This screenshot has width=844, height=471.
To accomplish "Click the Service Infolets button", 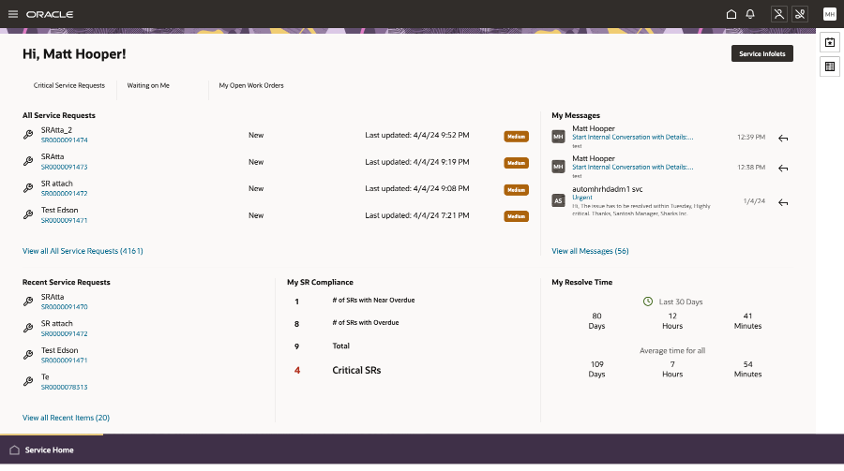I will pos(762,53).
